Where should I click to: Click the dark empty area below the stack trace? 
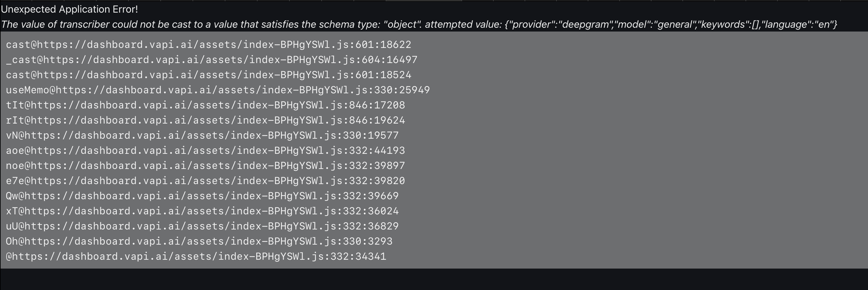(x=434, y=279)
